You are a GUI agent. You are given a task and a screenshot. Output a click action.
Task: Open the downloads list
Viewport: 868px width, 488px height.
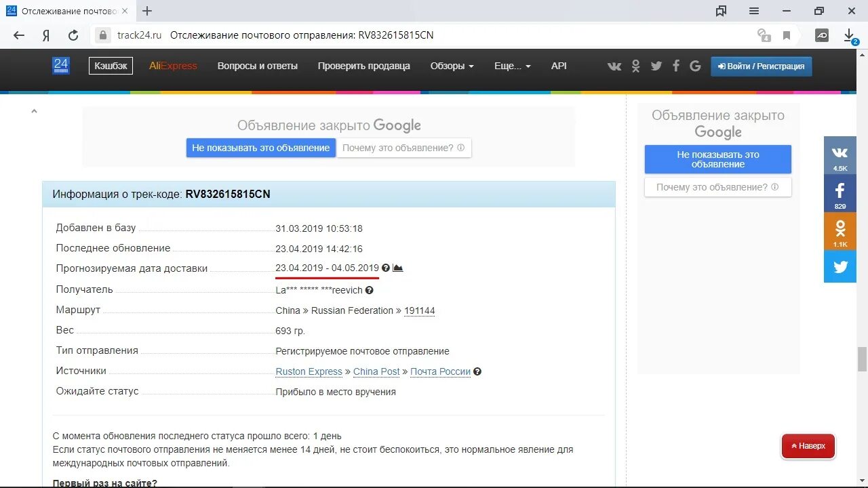click(850, 36)
